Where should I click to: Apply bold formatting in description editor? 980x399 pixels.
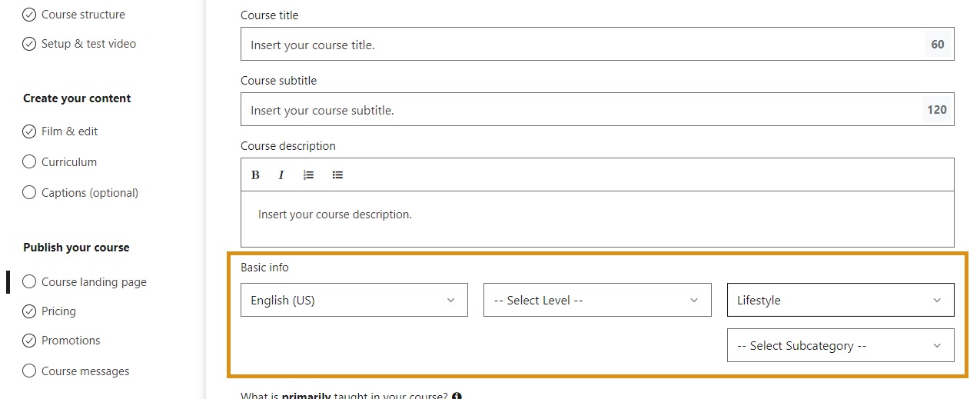pos(255,175)
